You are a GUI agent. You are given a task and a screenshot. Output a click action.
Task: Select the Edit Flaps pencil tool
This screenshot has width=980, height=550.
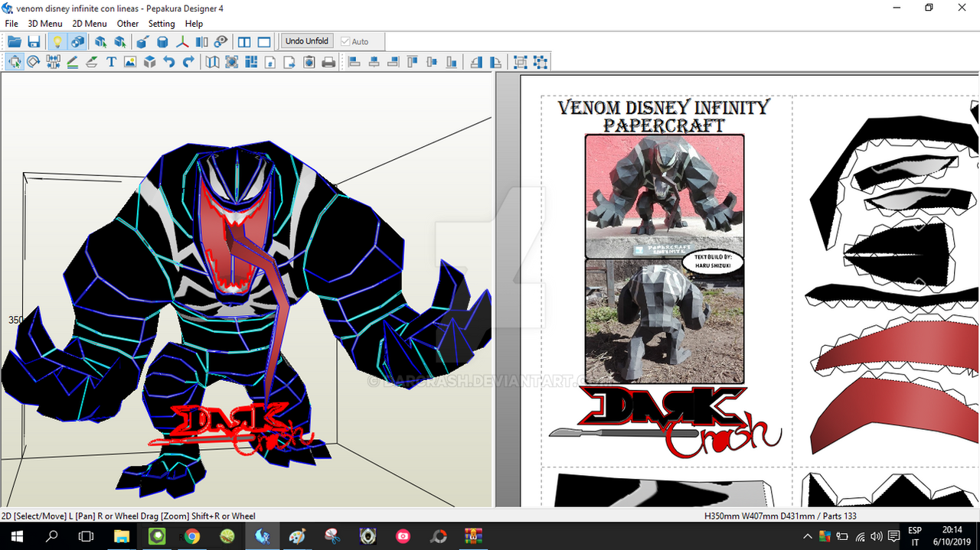coord(73,62)
